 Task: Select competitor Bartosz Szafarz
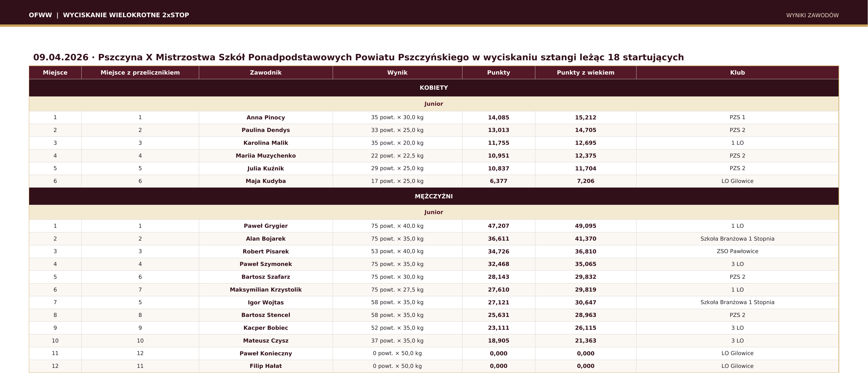266,277
